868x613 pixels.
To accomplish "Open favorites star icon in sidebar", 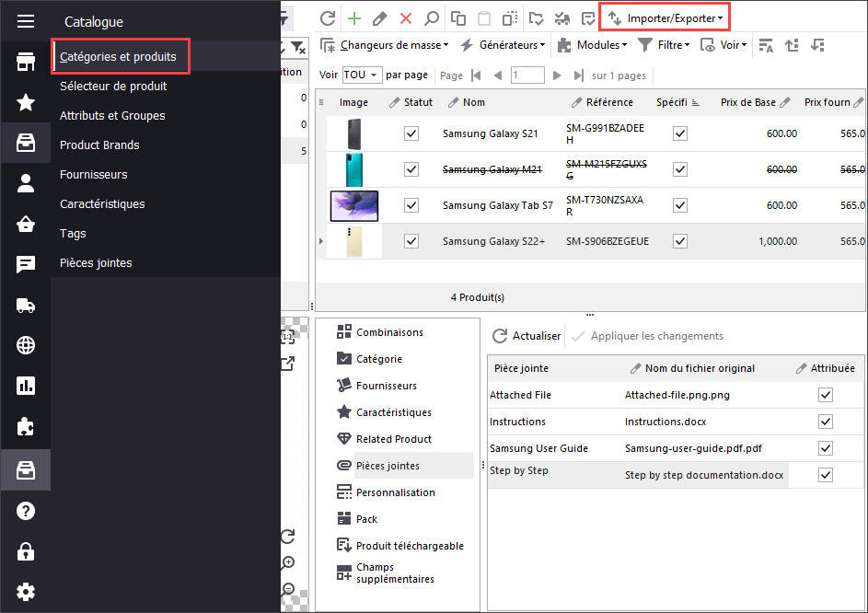I will [26, 102].
